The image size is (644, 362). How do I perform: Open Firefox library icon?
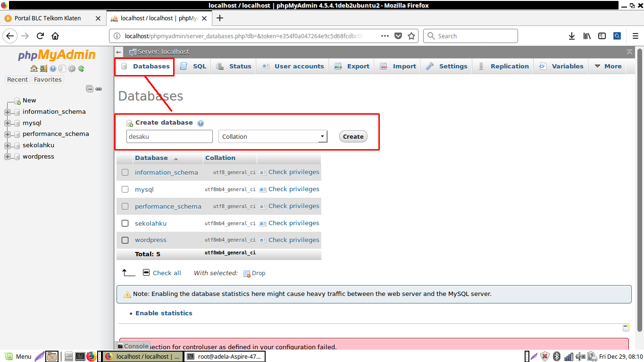[587, 36]
